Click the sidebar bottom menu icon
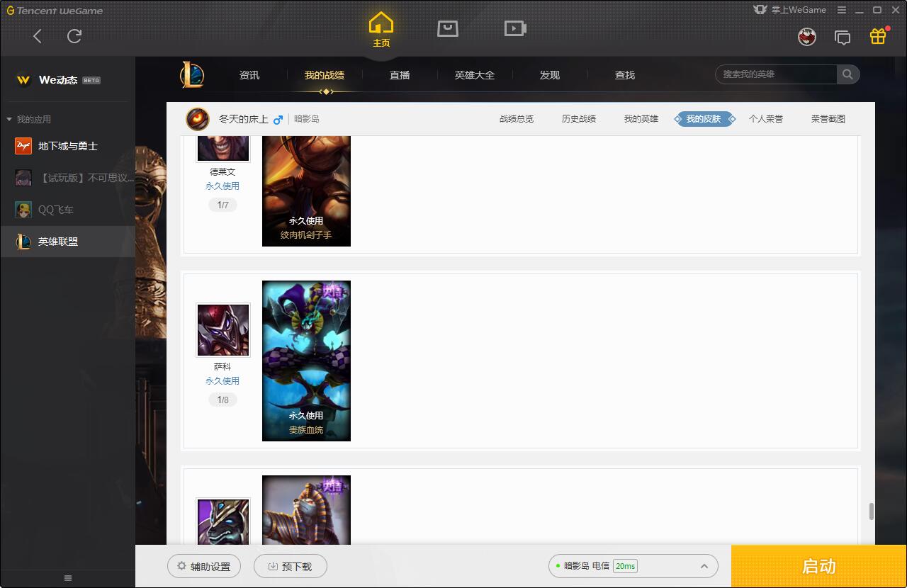Viewport: 907px width, 588px height. click(x=68, y=578)
